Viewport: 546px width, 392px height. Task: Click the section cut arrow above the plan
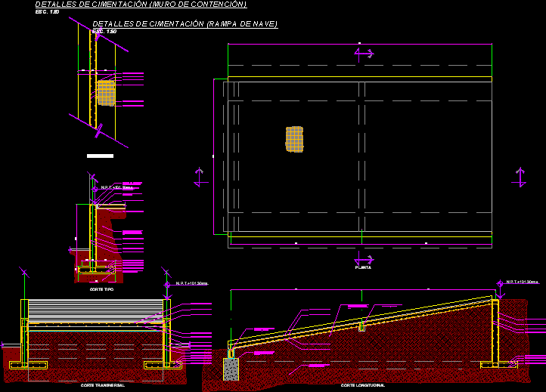(364, 54)
